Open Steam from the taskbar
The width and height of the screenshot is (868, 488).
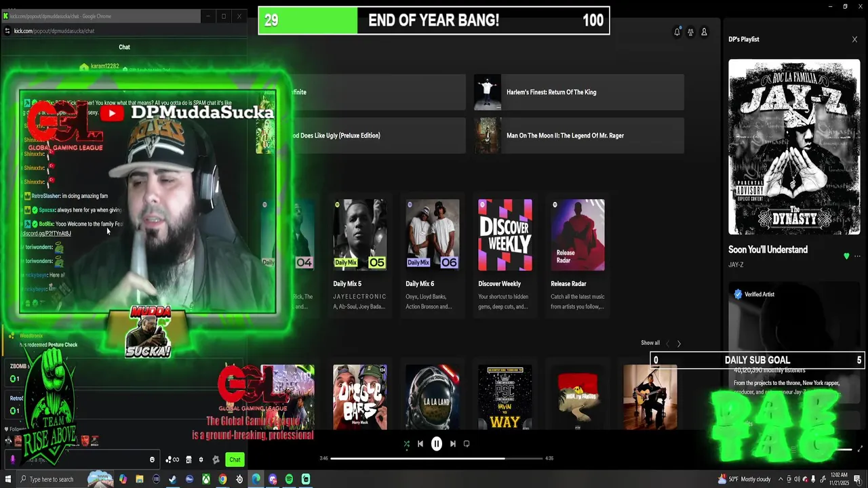point(172,479)
